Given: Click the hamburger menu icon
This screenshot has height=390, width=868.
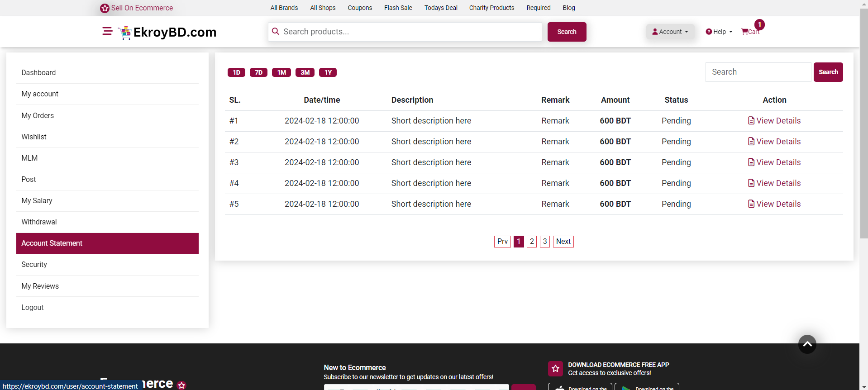Looking at the screenshot, I should tap(107, 31).
